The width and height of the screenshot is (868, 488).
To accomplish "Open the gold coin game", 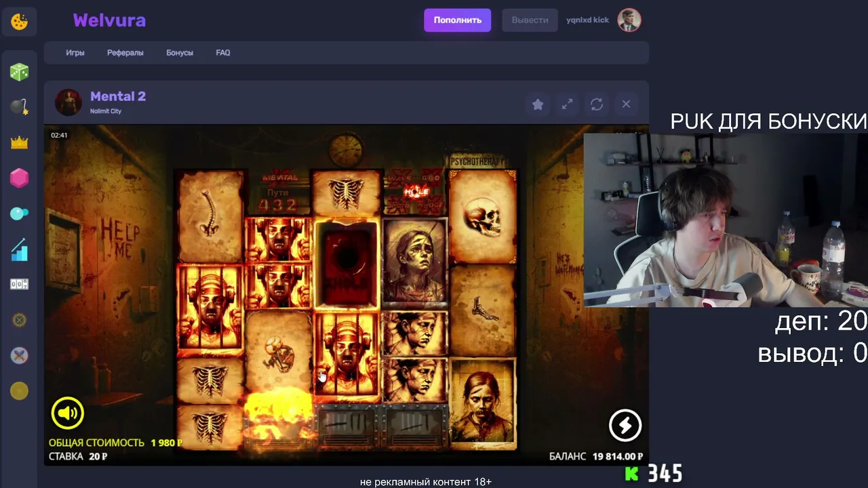I will click(19, 390).
